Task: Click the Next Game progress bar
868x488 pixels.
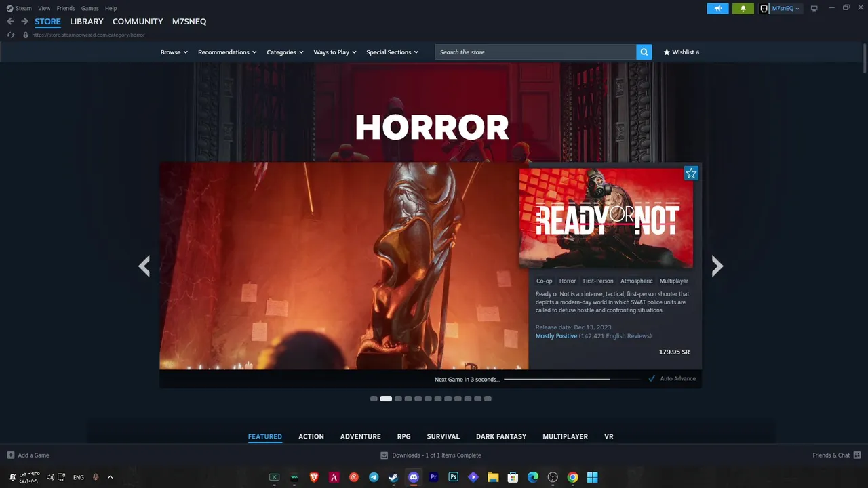Action: point(574,379)
